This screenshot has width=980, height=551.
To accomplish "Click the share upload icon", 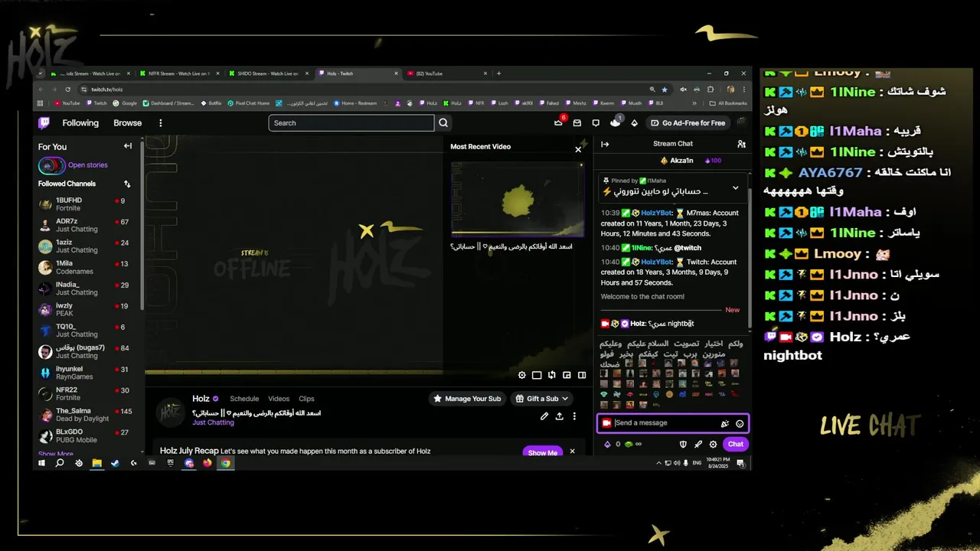I will coord(560,416).
